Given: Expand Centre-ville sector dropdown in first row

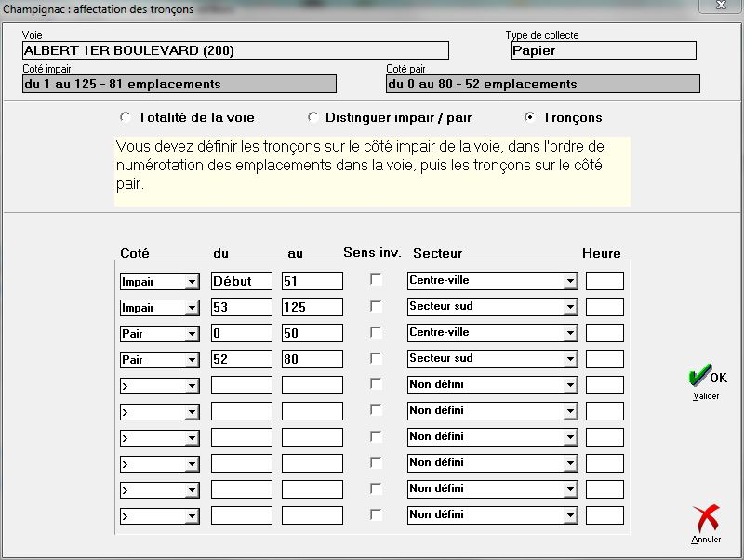Looking at the screenshot, I should point(569,281).
